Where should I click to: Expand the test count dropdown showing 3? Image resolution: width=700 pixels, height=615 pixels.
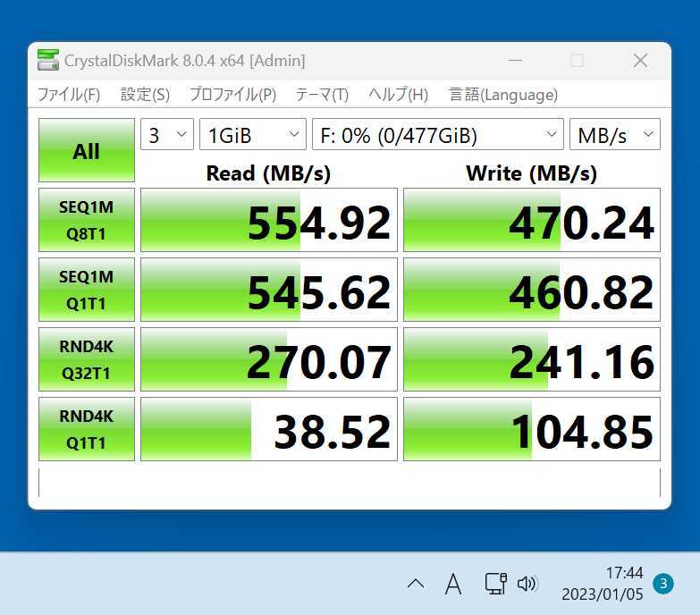[167, 134]
